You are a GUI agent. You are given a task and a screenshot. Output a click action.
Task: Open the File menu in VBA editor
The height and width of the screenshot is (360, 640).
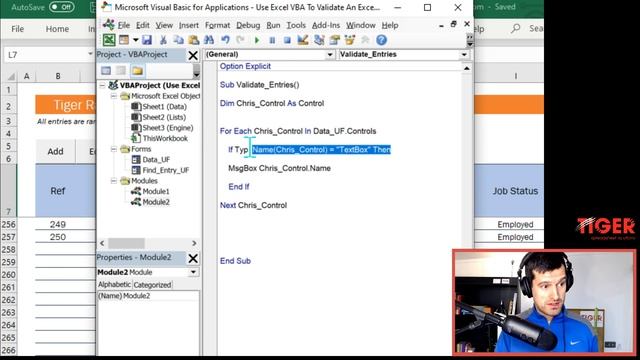(x=124, y=25)
